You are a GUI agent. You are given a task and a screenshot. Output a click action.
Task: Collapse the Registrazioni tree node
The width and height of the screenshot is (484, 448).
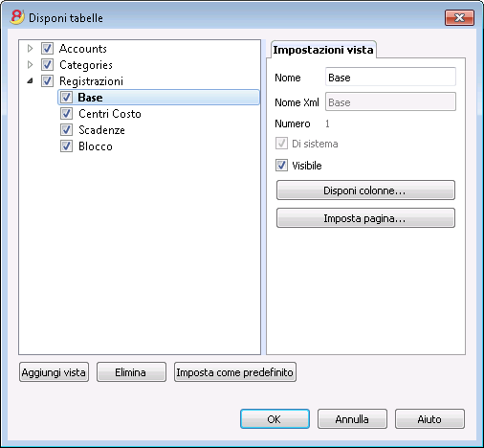tap(30, 81)
